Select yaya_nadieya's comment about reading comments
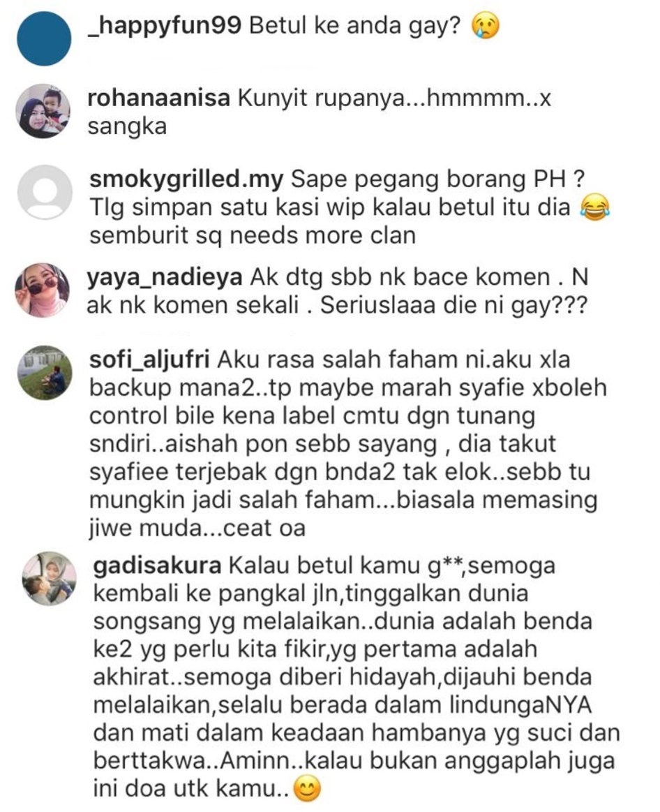 [338, 292]
